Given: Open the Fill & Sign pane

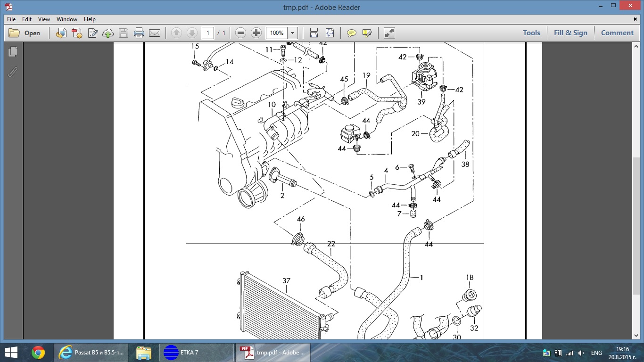Looking at the screenshot, I should [x=570, y=33].
